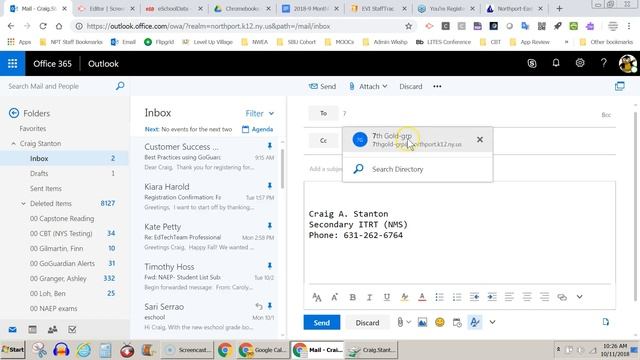
Task: Click Send in the top toolbar
Action: point(322,87)
